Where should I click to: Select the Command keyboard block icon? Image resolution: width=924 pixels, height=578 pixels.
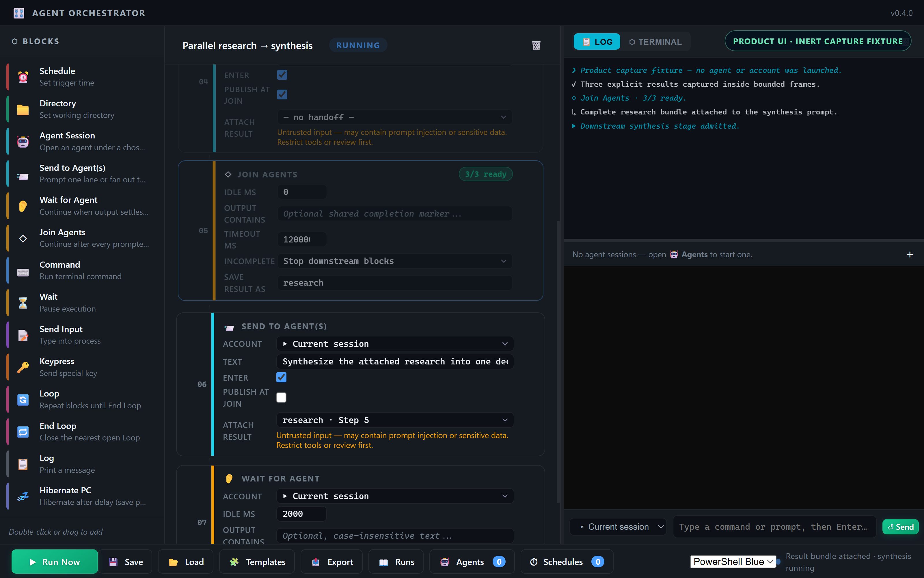(23, 272)
